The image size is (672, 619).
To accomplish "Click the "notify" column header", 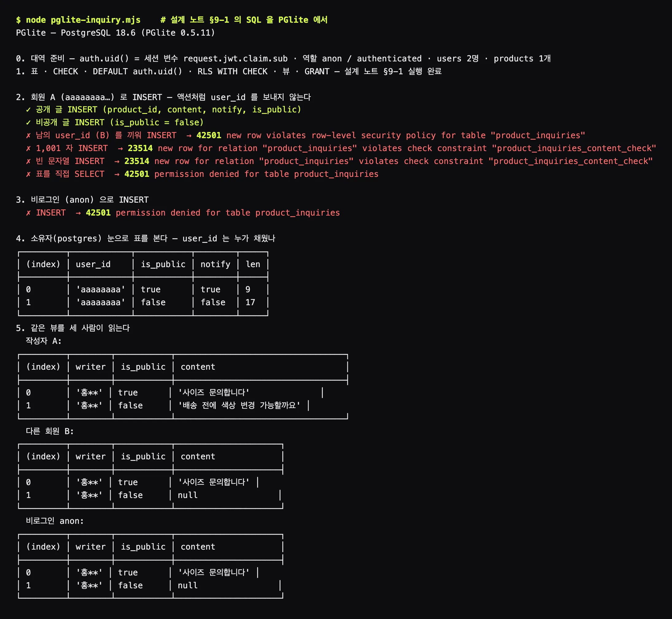I will (215, 264).
